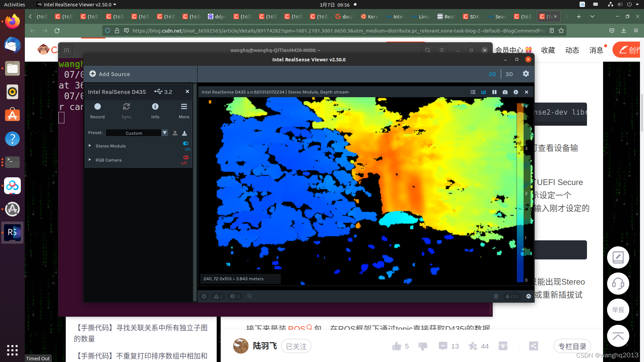The image size is (644, 362).
Task: Switch to the ddyn browser tab
Action: click(x=217, y=16)
